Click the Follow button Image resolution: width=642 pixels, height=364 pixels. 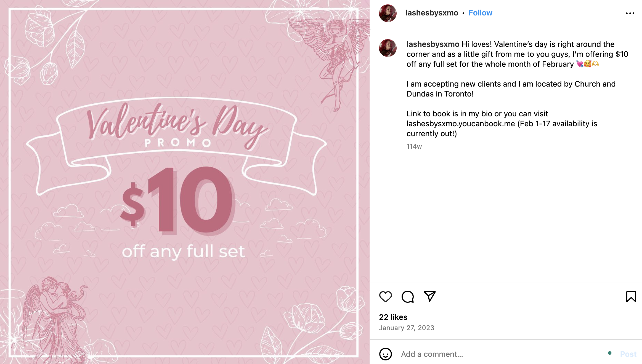pos(480,13)
